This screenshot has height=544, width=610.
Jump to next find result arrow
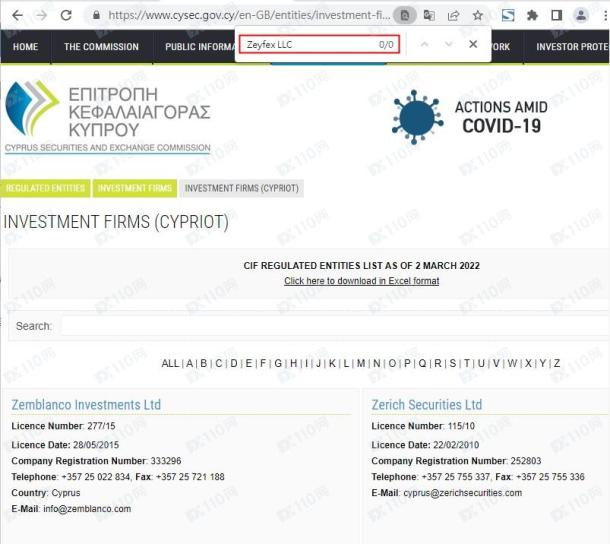449,44
